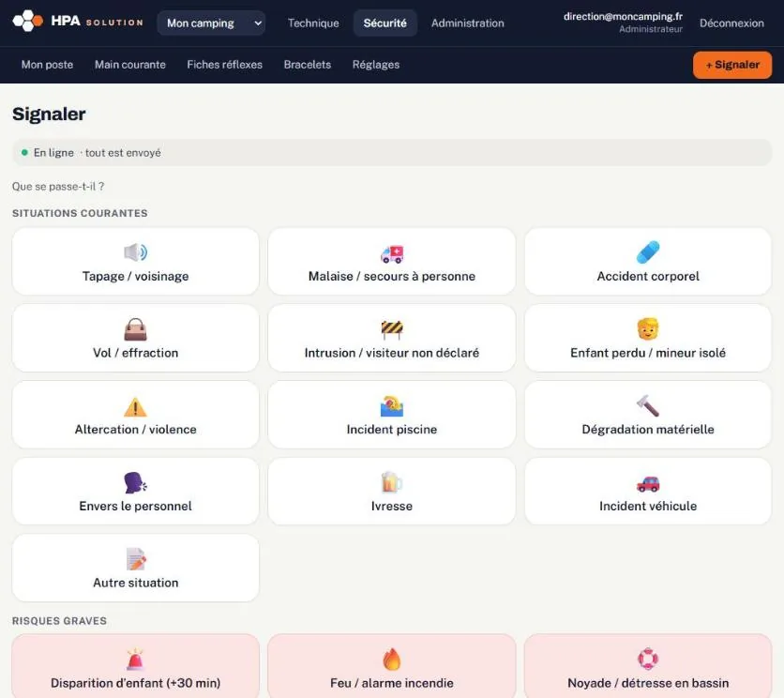Select the speaker icon for Tapage / voisinage
784x698 pixels.
point(135,252)
